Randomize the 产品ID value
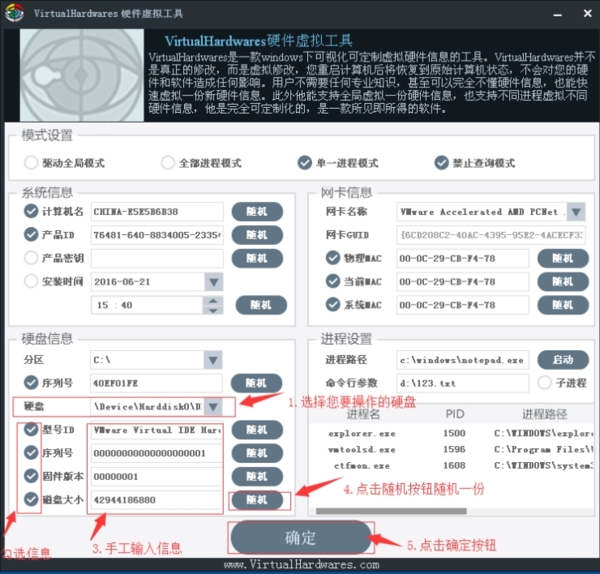The height and width of the screenshot is (574, 600). pyautogui.click(x=257, y=235)
